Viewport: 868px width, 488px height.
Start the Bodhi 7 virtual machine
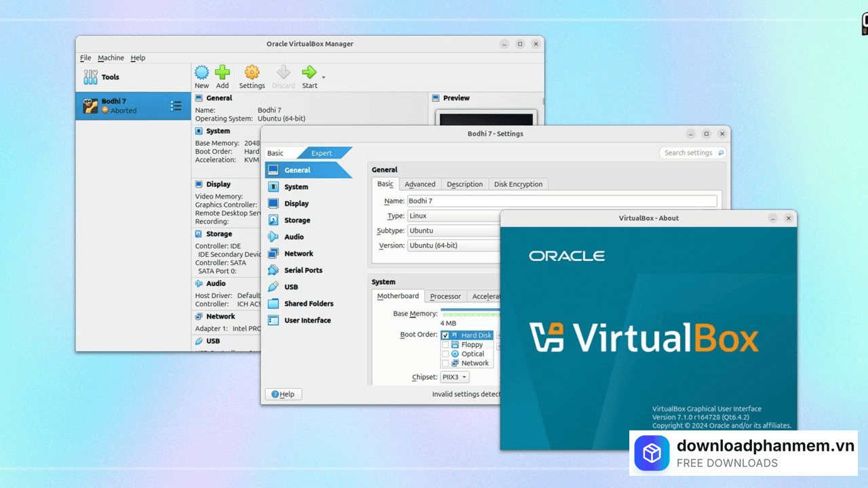309,76
